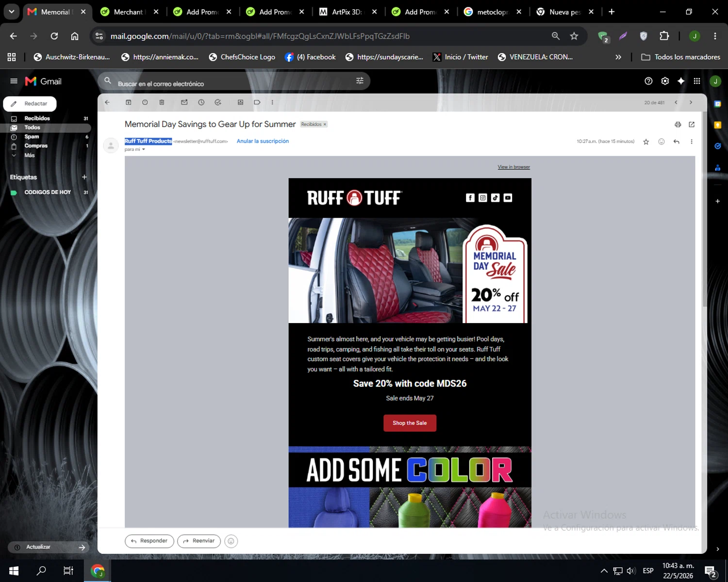This screenshot has width=728, height=582.
Task: Open Contacts side panel
Action: (717, 168)
